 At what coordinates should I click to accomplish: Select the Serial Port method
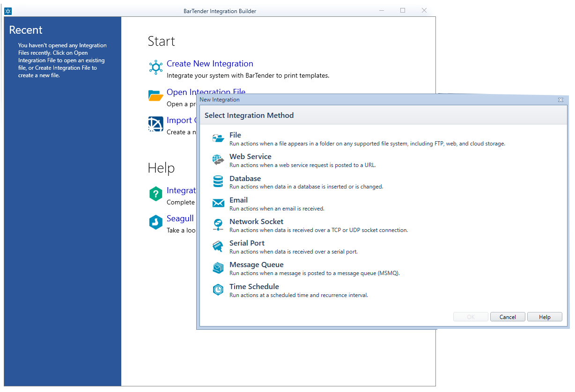(x=247, y=243)
